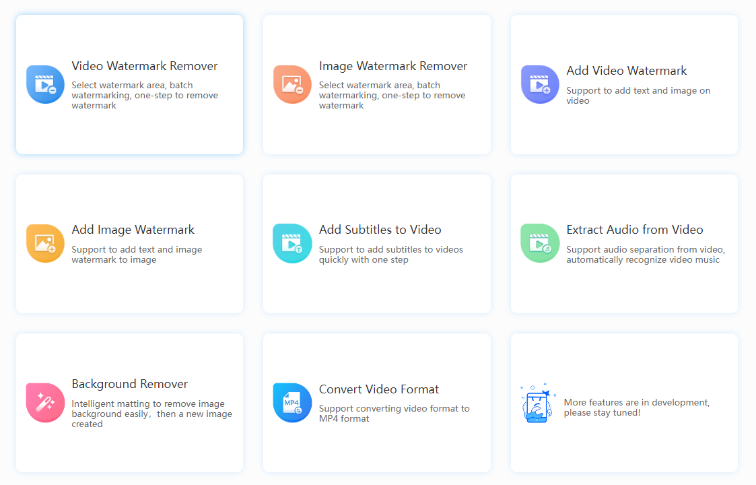This screenshot has height=485, width=756.
Task: Click the phone illustration beside More features
Action: click(x=538, y=404)
